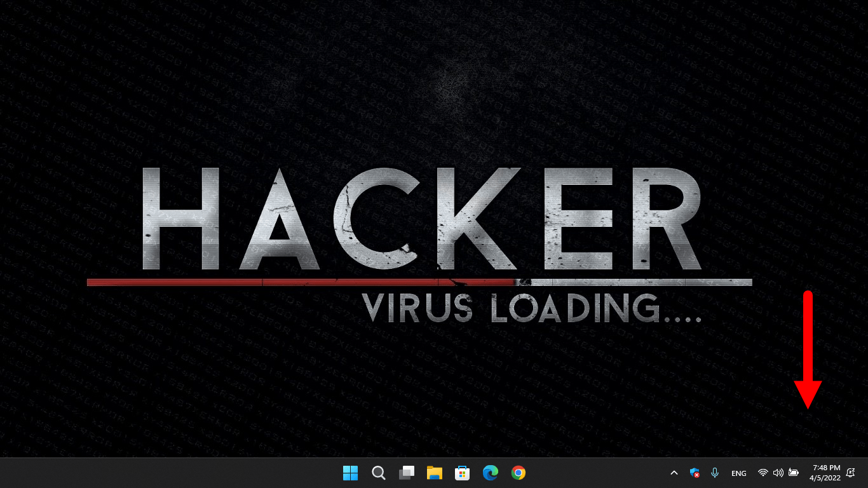Open the ENG language switcher
The width and height of the screenshot is (868, 488).
coord(739,473)
